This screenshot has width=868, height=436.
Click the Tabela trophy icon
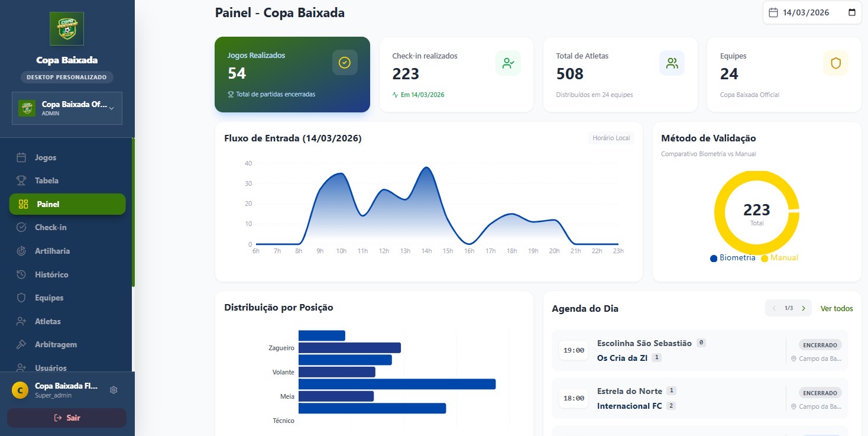click(21, 180)
